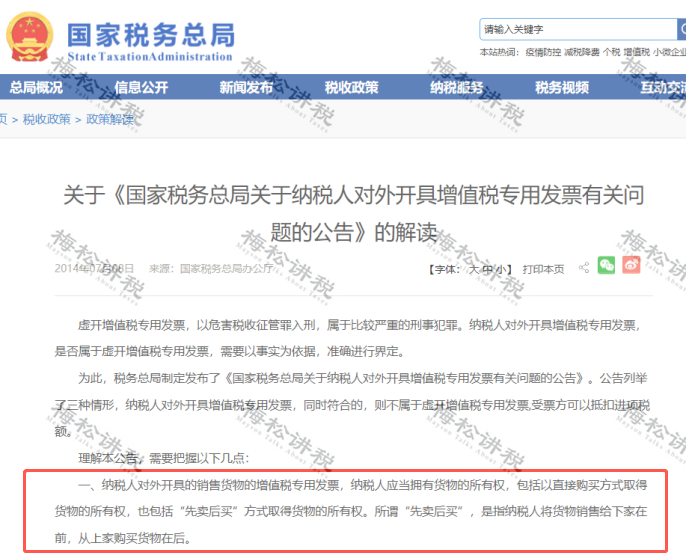Open the 税务视频 menu
The image size is (686, 553).
(562, 88)
